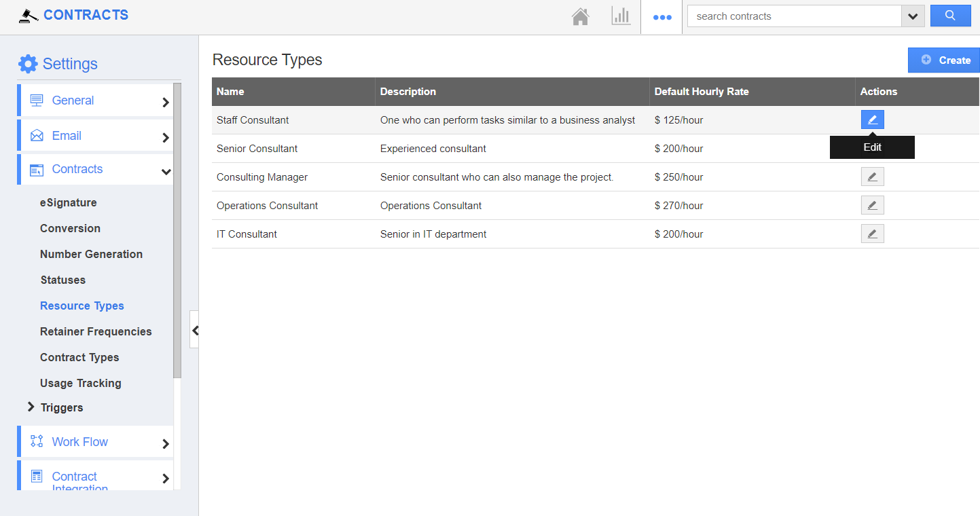The width and height of the screenshot is (980, 516).
Task: Open the eSignature settings page
Action: [x=68, y=202]
